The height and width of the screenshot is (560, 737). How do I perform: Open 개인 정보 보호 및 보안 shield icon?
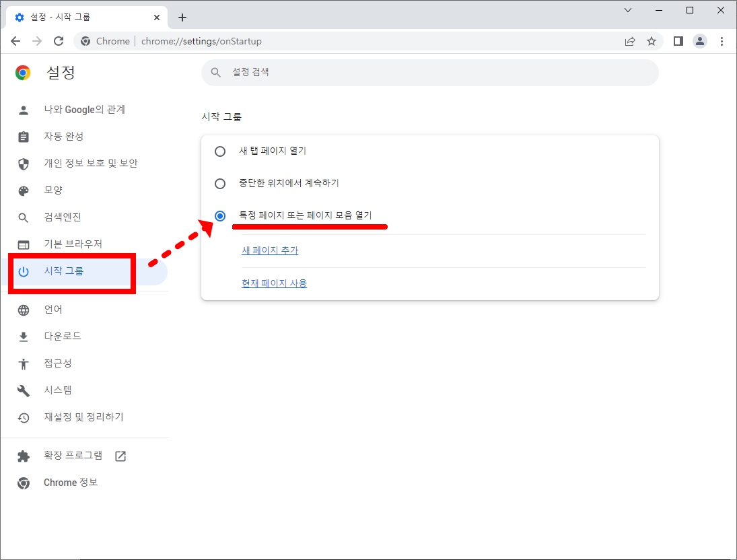pos(24,163)
